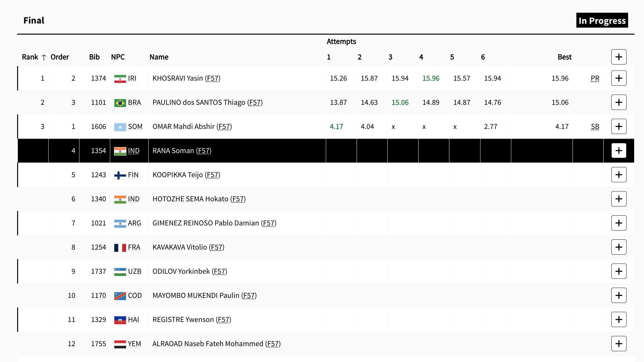Expand highlighted RANA Soman row details

click(x=619, y=151)
